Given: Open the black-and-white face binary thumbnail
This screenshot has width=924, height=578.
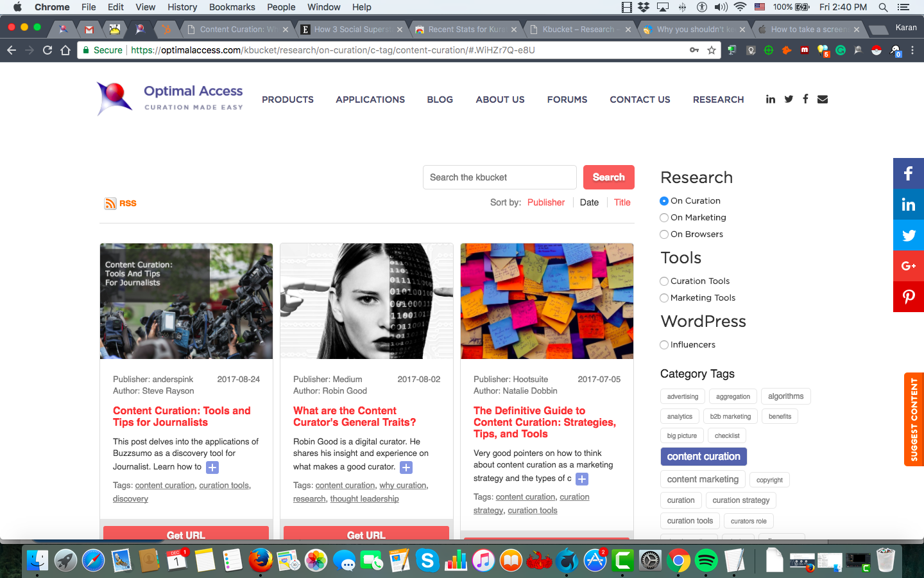Looking at the screenshot, I should click(x=366, y=301).
